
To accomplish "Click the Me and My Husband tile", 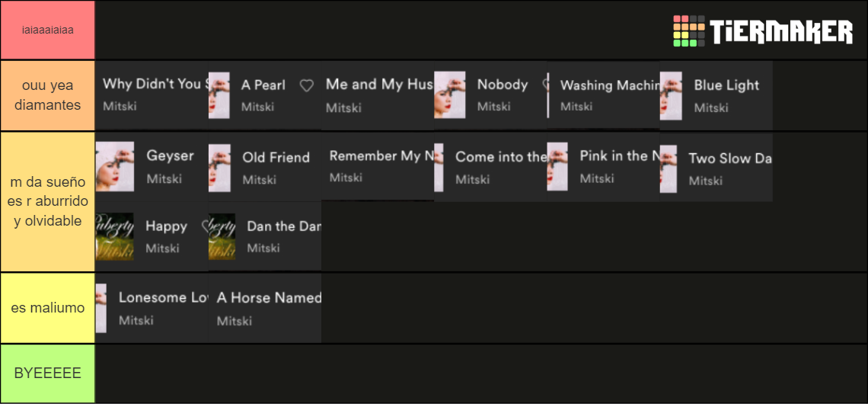I will (378, 95).
